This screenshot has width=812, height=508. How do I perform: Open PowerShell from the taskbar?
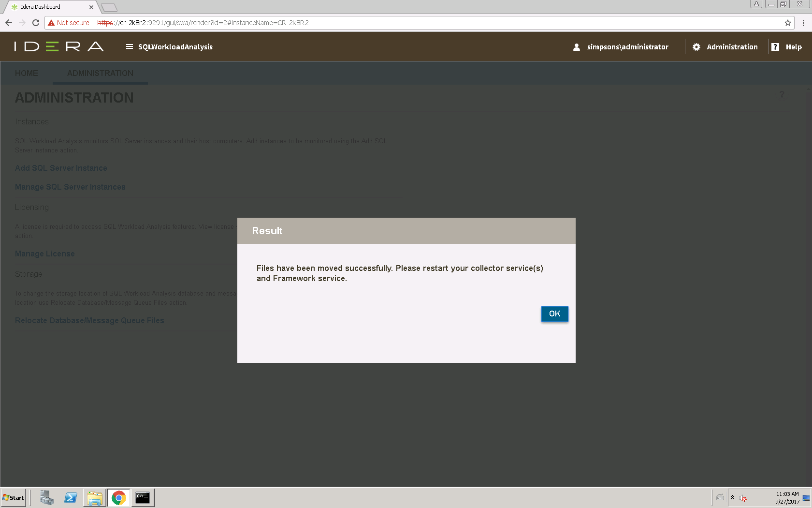71,498
